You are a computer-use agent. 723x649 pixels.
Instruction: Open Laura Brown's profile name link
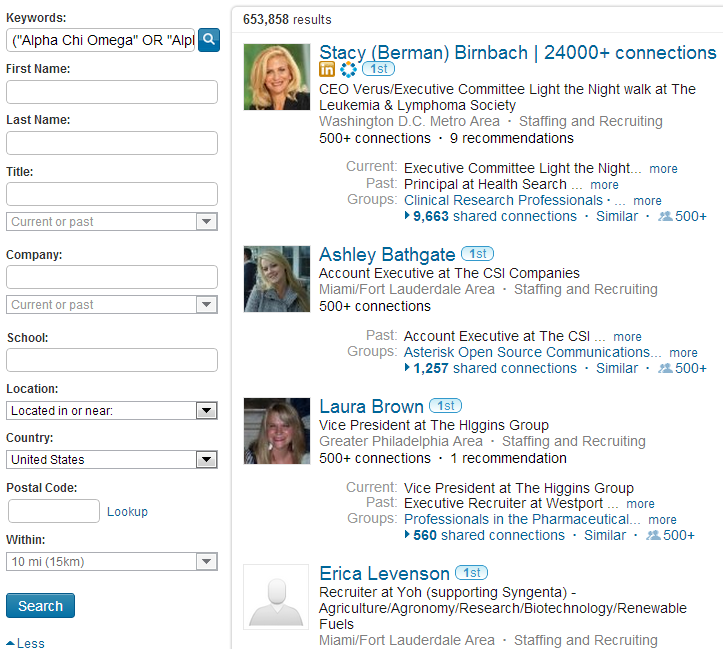[371, 407]
